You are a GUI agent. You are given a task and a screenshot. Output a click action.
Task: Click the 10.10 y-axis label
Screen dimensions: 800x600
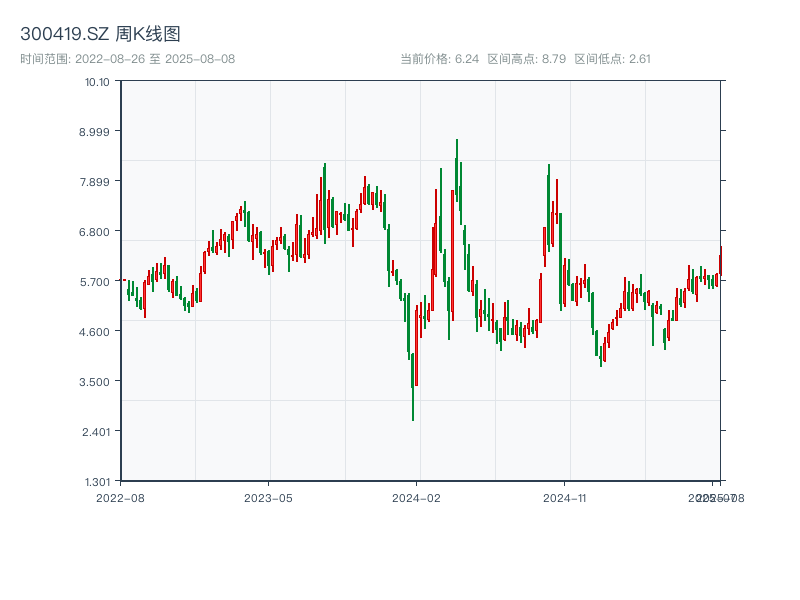[x=97, y=81]
